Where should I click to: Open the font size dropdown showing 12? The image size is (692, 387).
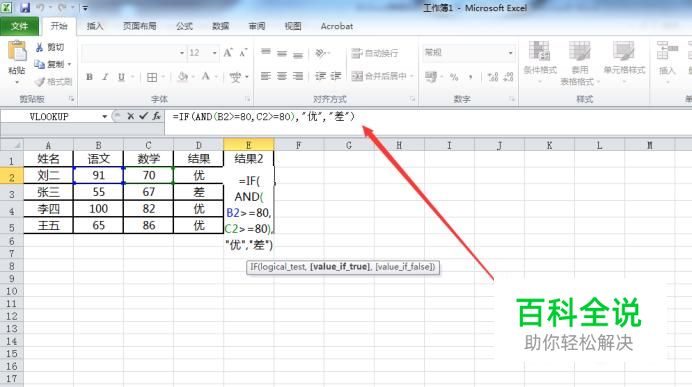[x=214, y=53]
